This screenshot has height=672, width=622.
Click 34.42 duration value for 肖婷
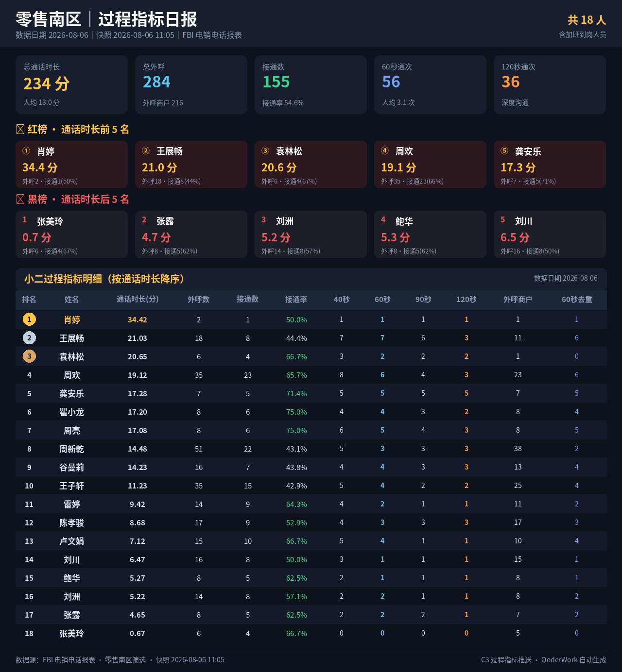(x=138, y=319)
